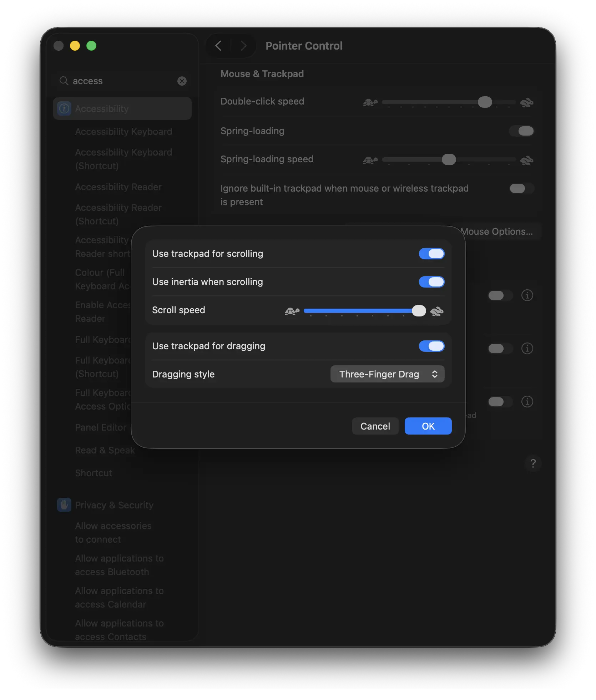Select Privacy & Security in the sidebar
The height and width of the screenshot is (700, 596).
tap(114, 505)
